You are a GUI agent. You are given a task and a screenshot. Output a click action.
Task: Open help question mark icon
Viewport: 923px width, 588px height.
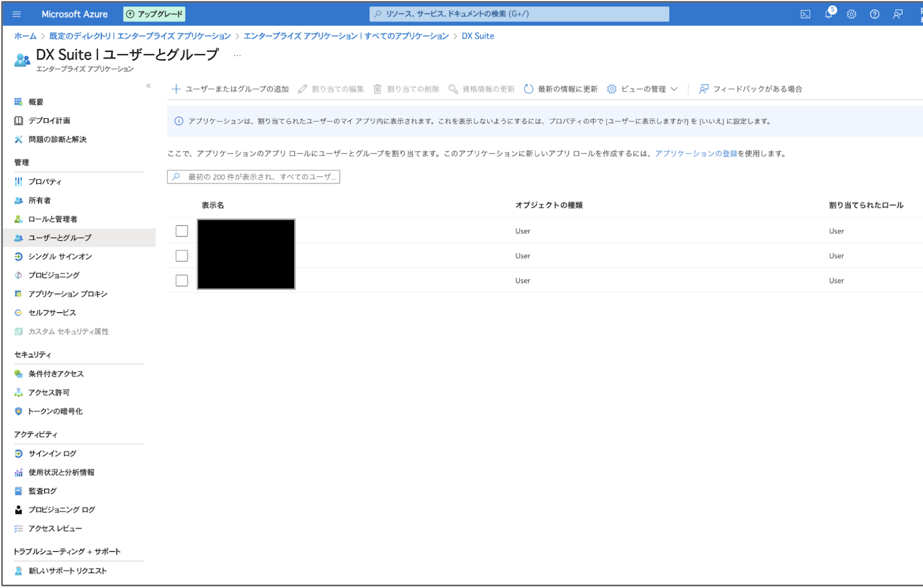pyautogui.click(x=875, y=14)
